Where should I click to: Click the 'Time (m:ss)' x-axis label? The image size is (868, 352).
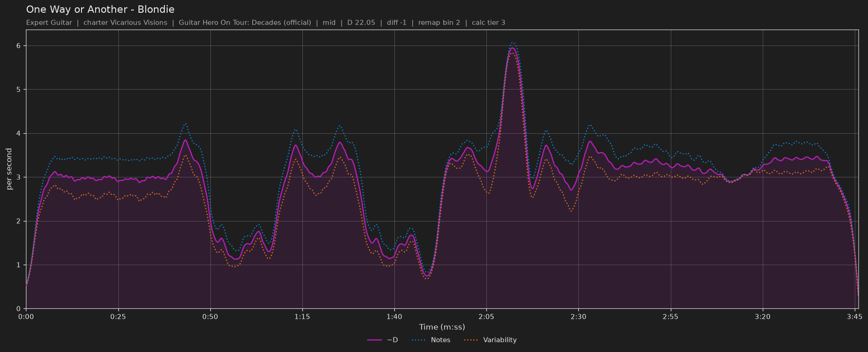[442, 327]
